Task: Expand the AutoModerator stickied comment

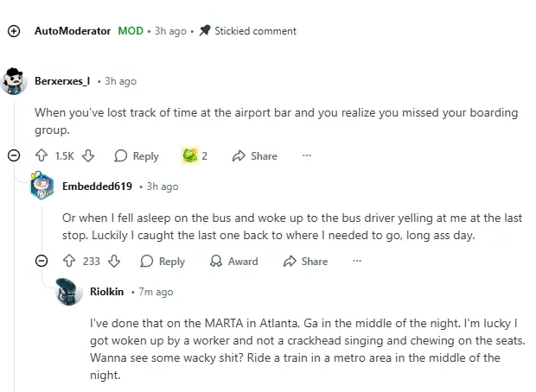Action: 14,31
